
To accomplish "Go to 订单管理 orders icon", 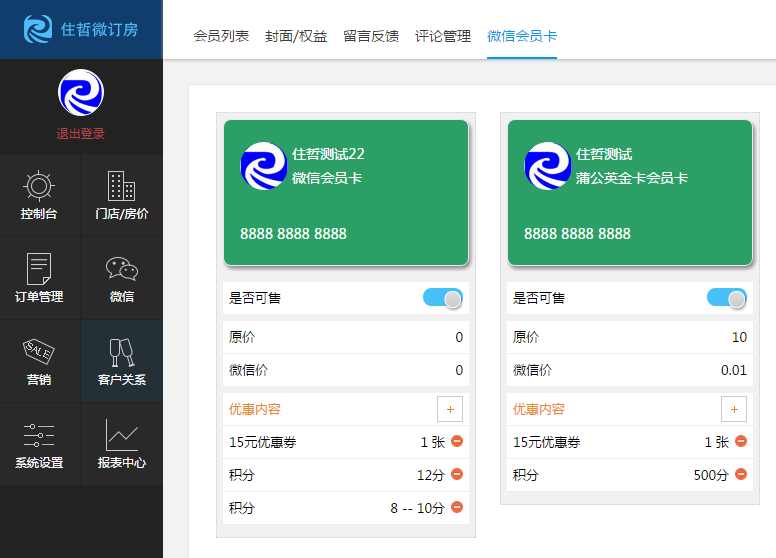I will click(x=39, y=270).
